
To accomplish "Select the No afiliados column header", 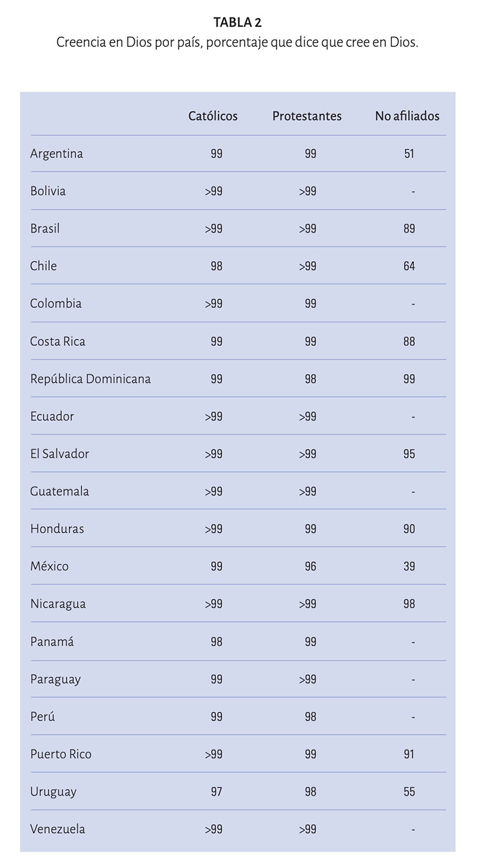I will pos(407,116).
